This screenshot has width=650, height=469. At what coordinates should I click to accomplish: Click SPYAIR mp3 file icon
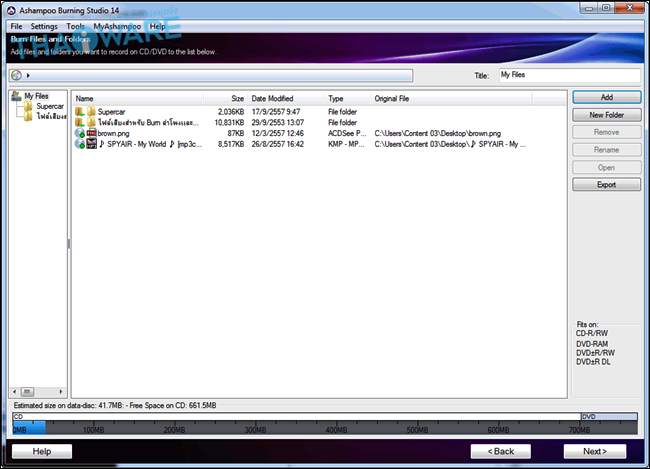(x=91, y=144)
